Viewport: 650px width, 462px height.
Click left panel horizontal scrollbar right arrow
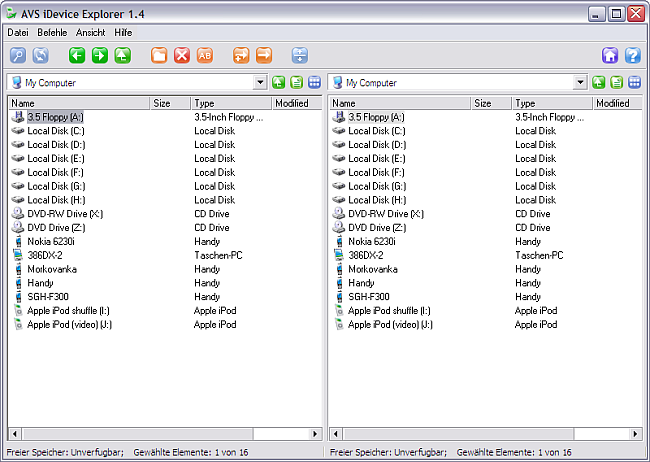pos(315,434)
